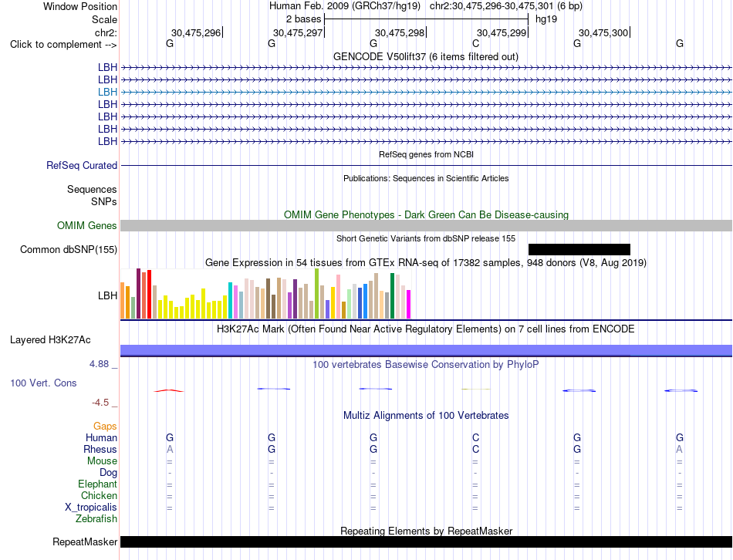This screenshot has height=560, width=733.
Task: Click the 'Window Position' track label
Action: coord(80,6)
